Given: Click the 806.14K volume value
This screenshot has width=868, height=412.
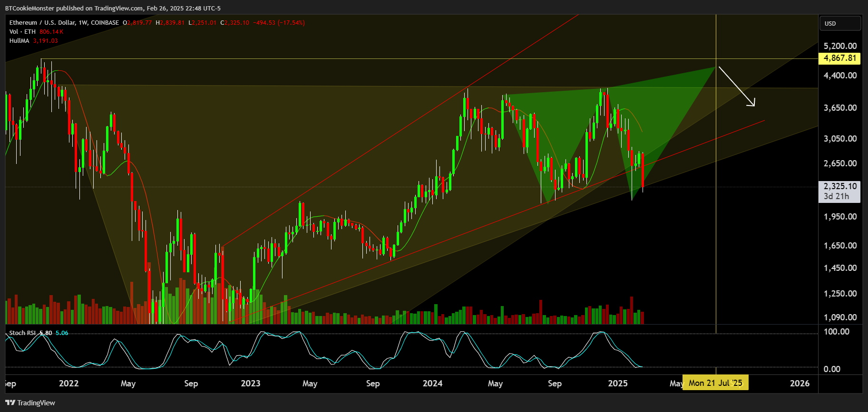Looking at the screenshot, I should 51,31.
